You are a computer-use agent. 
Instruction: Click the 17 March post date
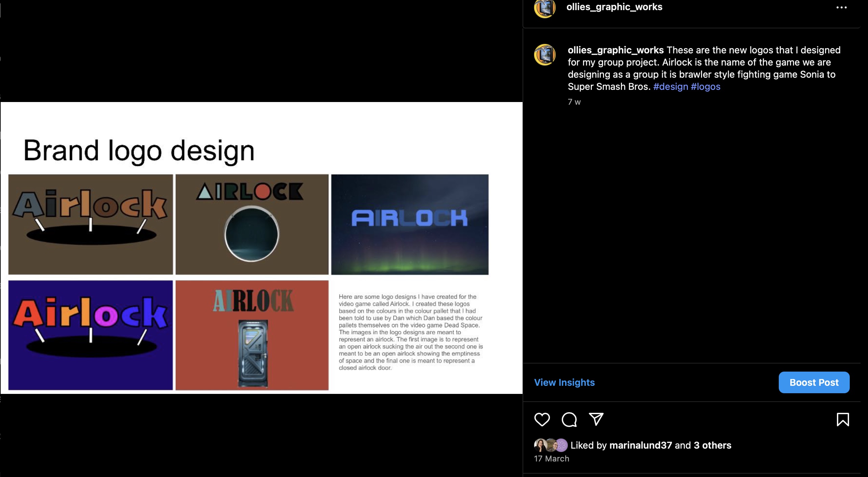pos(552,458)
